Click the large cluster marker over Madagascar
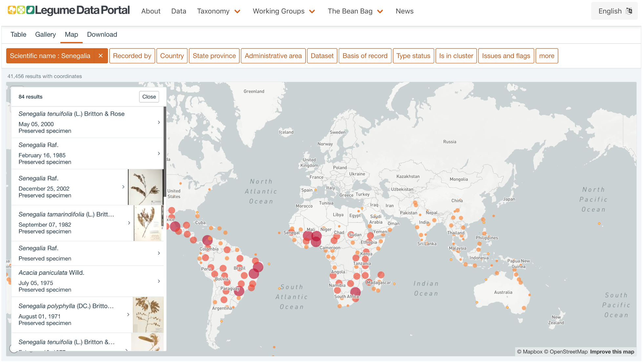 tap(381, 275)
